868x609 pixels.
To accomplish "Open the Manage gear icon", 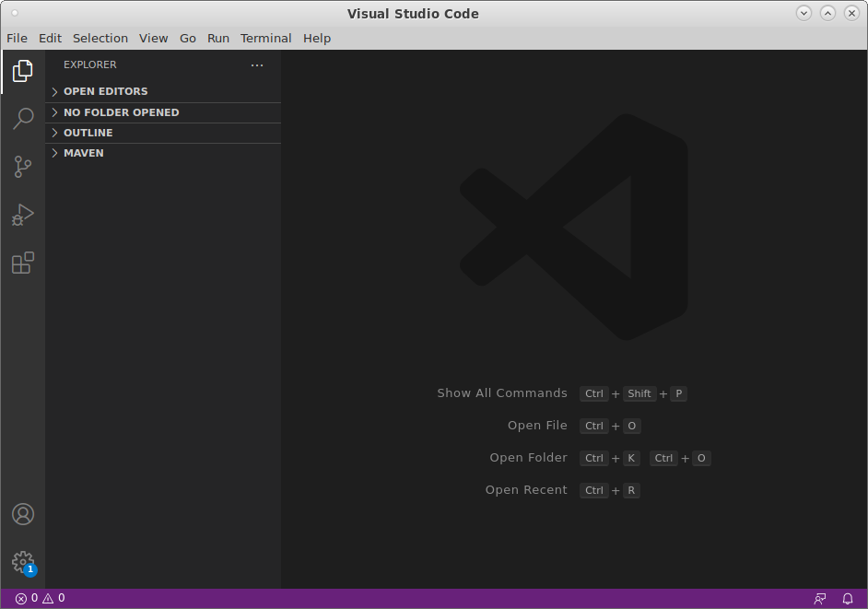I will pos(23,561).
